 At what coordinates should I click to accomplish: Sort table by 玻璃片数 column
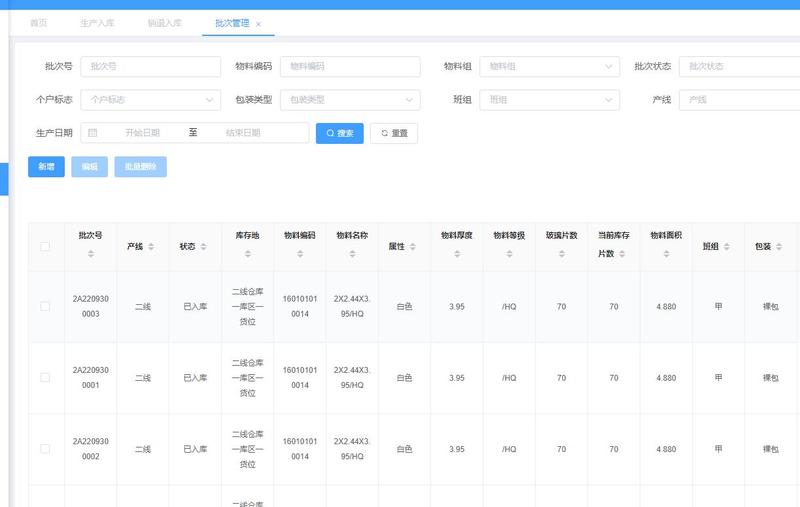click(x=562, y=254)
